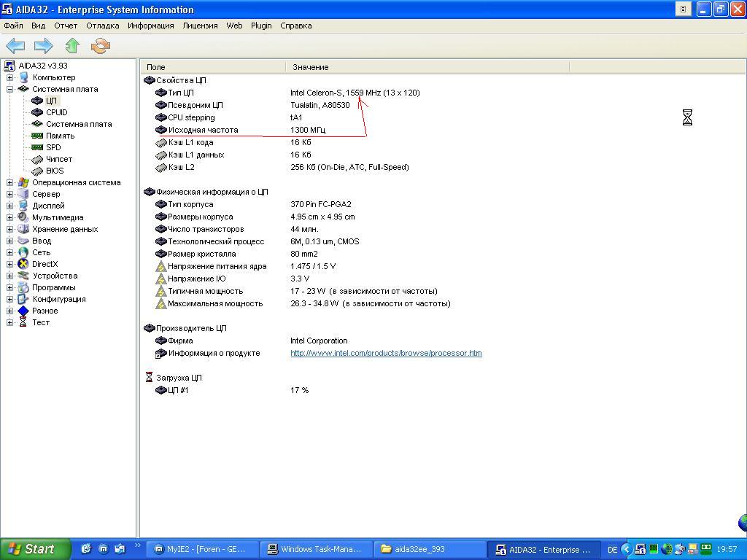Expand the Мультимедиа tree node
The image size is (747, 560).
[x=9, y=217]
